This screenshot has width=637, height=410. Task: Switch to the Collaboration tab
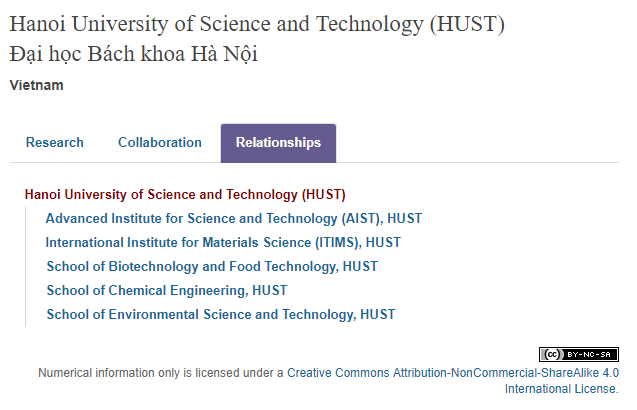pos(160,143)
